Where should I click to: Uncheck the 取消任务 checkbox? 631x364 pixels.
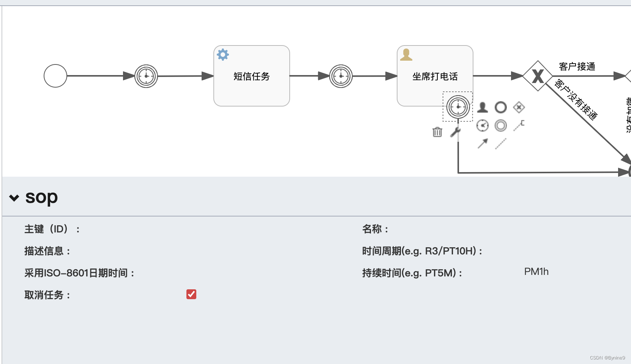191,294
